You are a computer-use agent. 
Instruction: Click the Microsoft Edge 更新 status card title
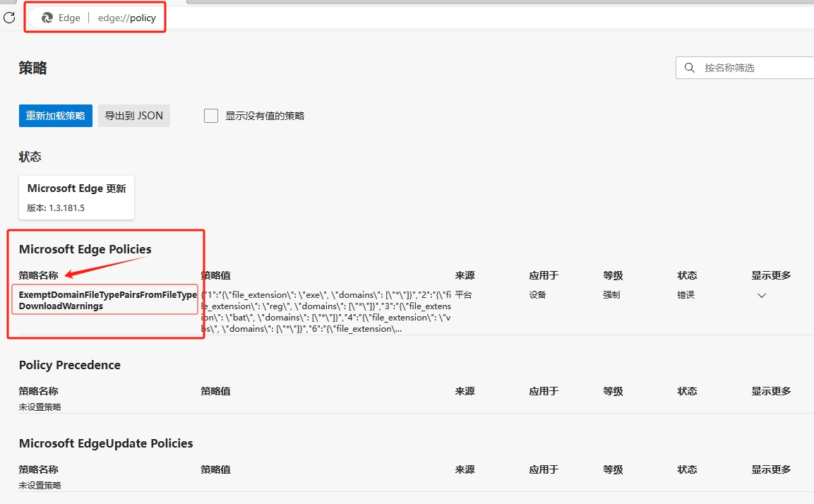coord(77,188)
